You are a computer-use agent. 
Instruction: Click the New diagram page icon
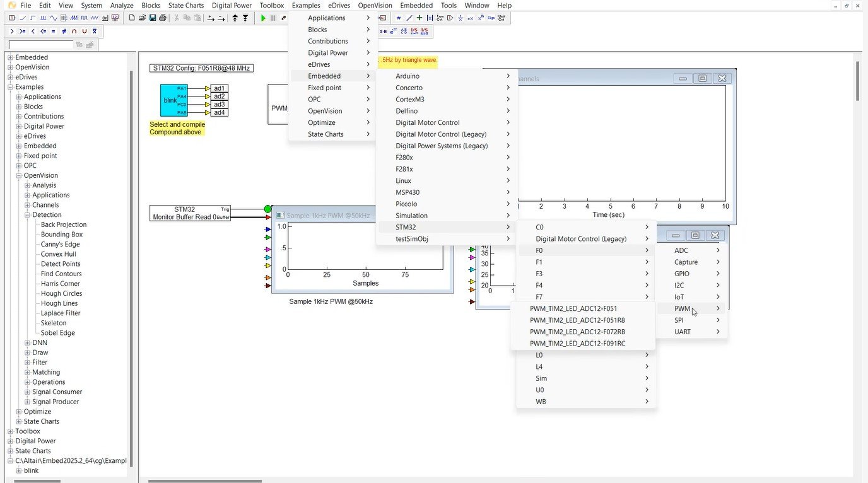[132, 18]
